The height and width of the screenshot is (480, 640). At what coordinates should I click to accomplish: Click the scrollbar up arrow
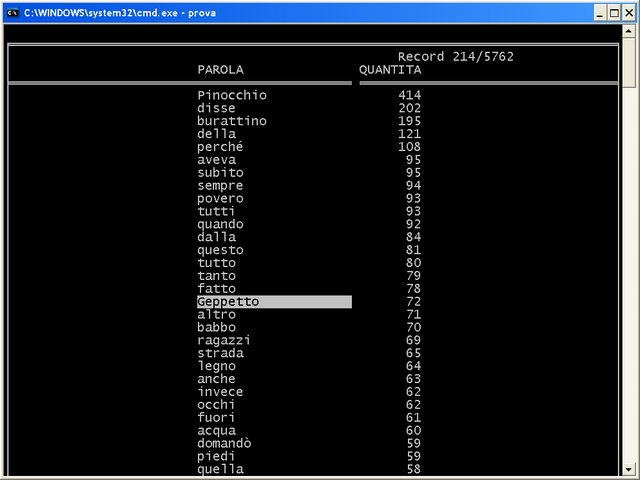629,31
